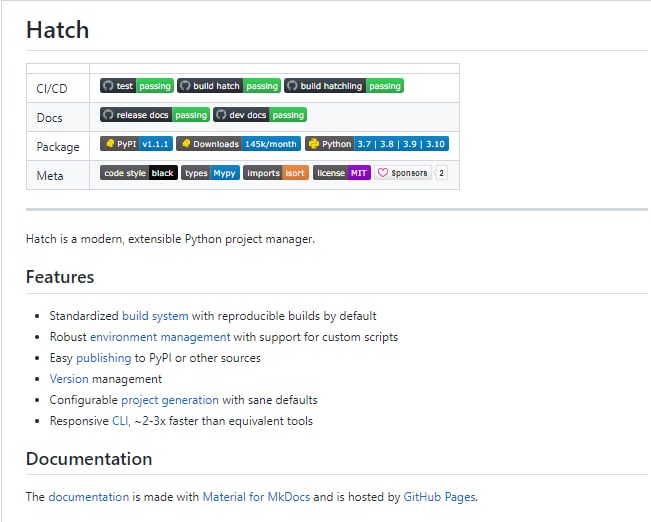This screenshot has height=522, width=651.
Task: Click the sponsors count 2
Action: 441,173
